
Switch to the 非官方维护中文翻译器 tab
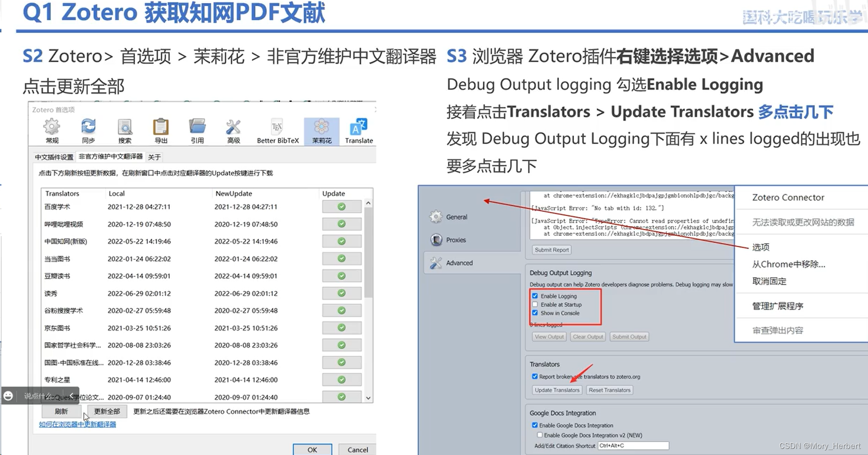(x=111, y=156)
